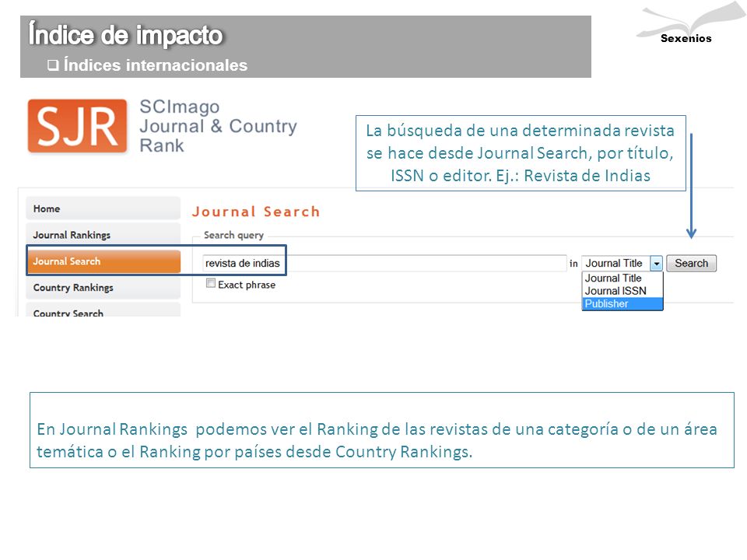Open Journal Rankings in the sidebar
Image resolution: width=747 pixels, height=560 pixels.
103,235
